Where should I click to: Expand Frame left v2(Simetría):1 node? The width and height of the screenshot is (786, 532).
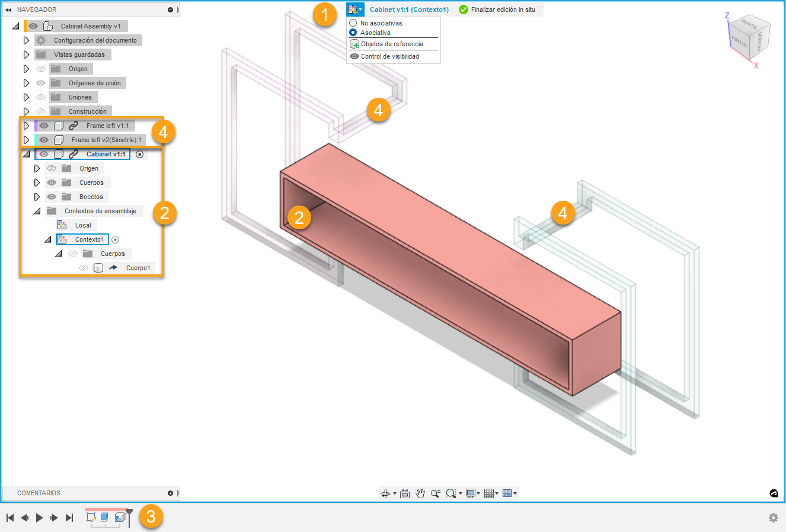pyautogui.click(x=26, y=140)
